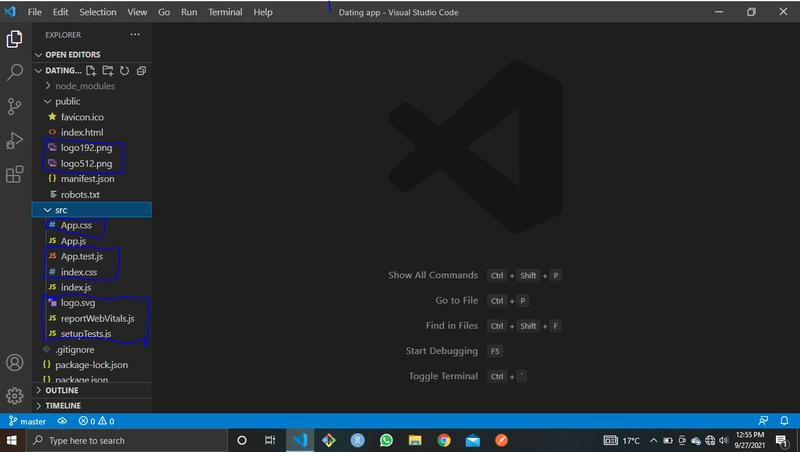Open the Manage gear icon

tap(14, 396)
